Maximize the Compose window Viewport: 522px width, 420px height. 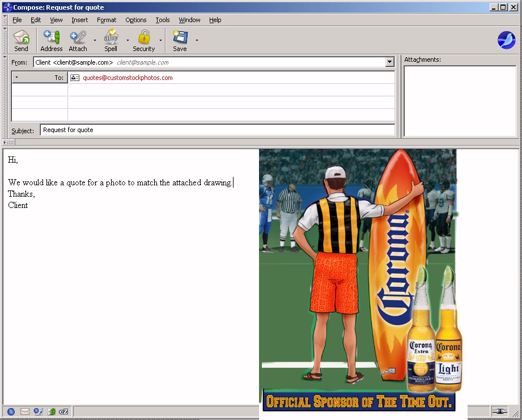pyautogui.click(x=503, y=7)
